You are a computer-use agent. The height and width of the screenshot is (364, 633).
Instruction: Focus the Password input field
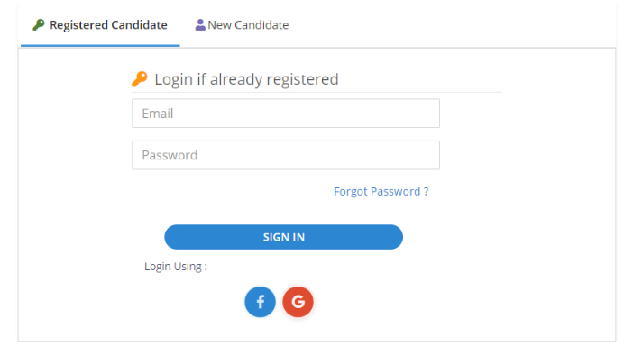pos(285,155)
